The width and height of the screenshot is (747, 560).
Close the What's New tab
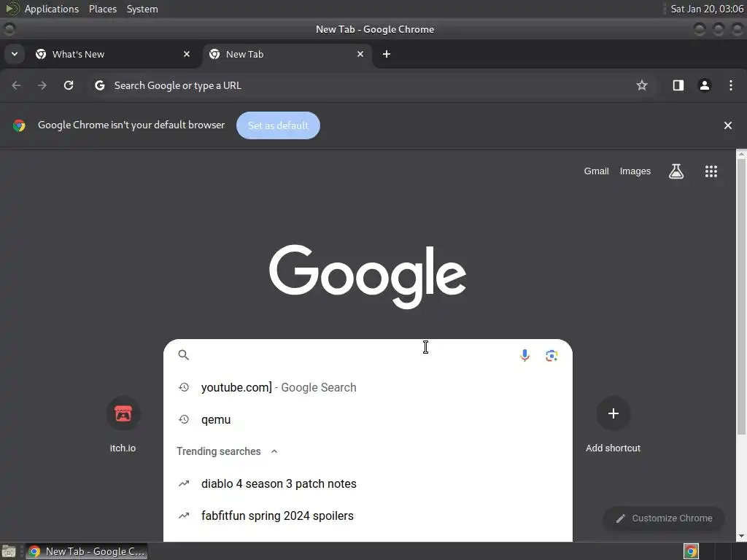187,54
